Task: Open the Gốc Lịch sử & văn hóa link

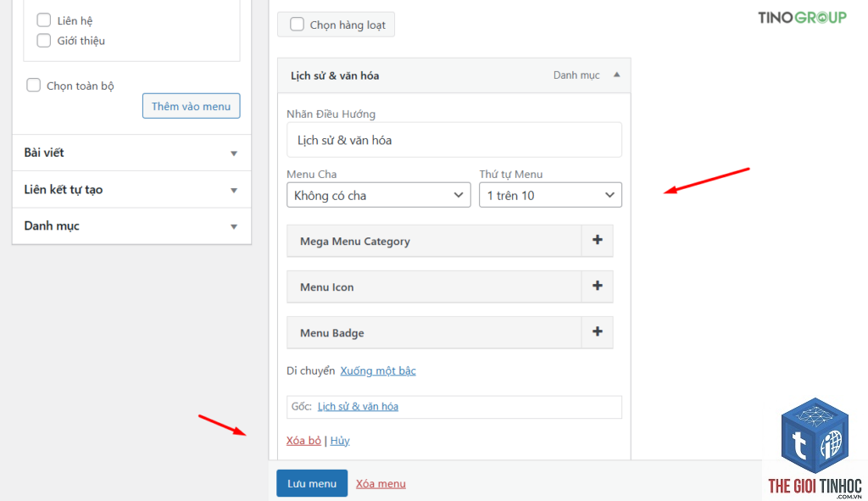Action: pyautogui.click(x=359, y=406)
